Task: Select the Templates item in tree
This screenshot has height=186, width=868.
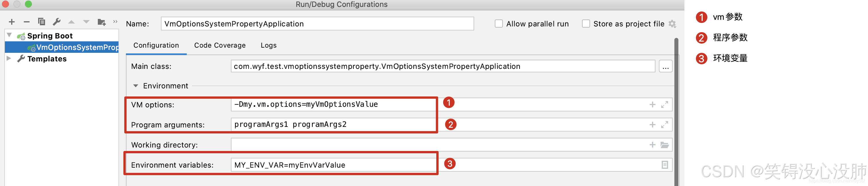Action: [x=47, y=59]
